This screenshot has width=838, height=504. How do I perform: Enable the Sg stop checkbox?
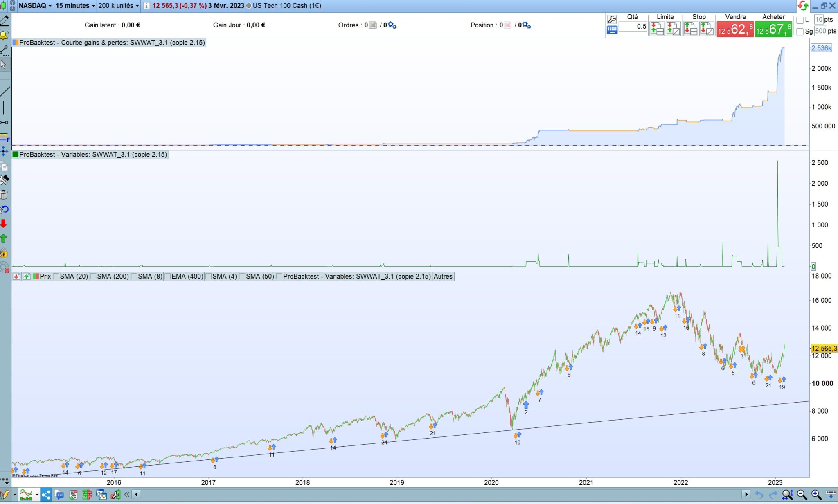(x=800, y=32)
